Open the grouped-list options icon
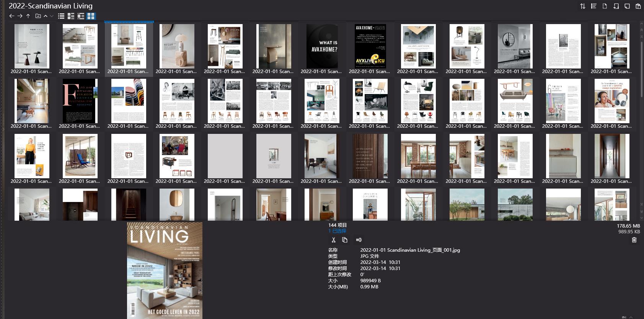644x319 pixels. pyautogui.click(x=593, y=6)
